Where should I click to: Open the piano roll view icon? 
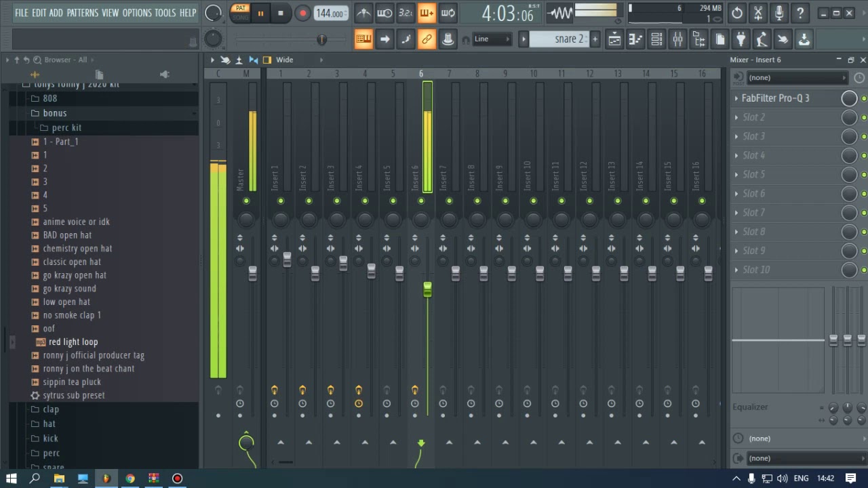click(x=635, y=39)
